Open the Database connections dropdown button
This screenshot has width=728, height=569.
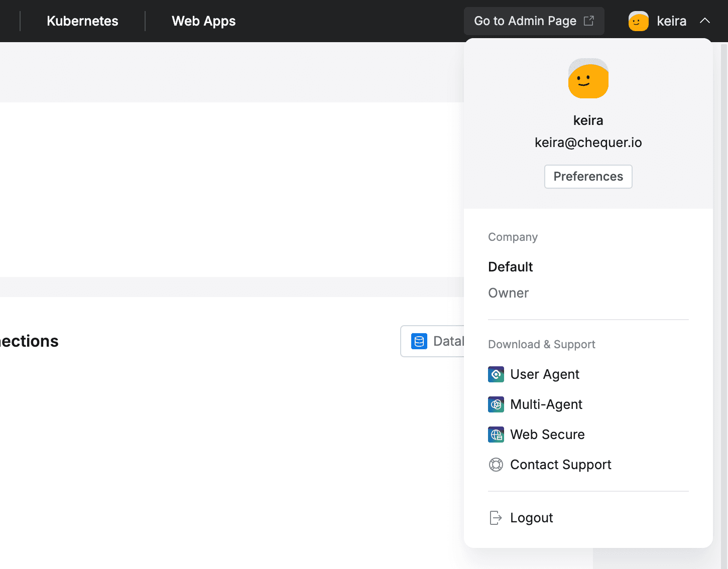(x=442, y=341)
